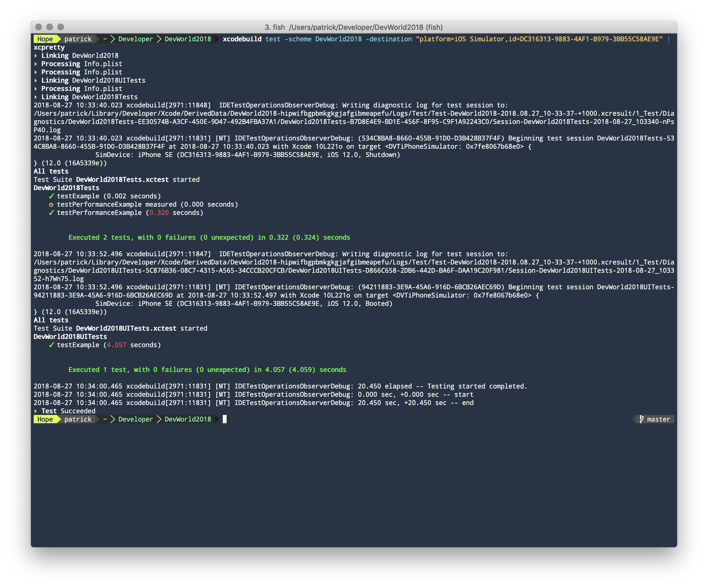Click the minimize button of the terminal window
The image size is (708, 588).
tap(50, 27)
